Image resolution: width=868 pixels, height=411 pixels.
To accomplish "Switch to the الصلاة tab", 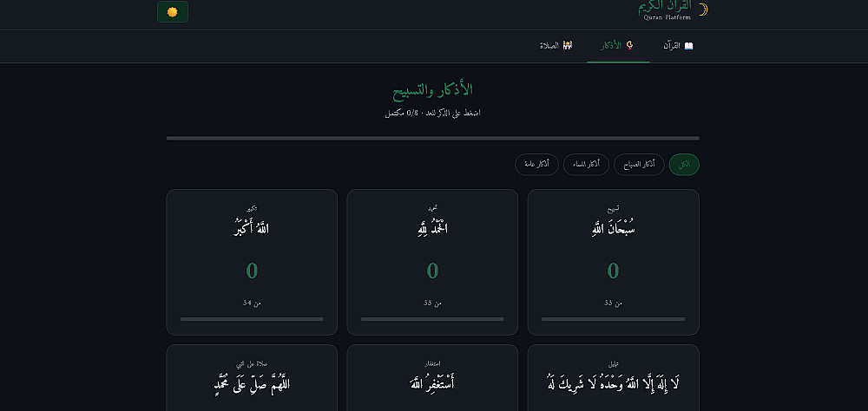I will (x=556, y=47).
